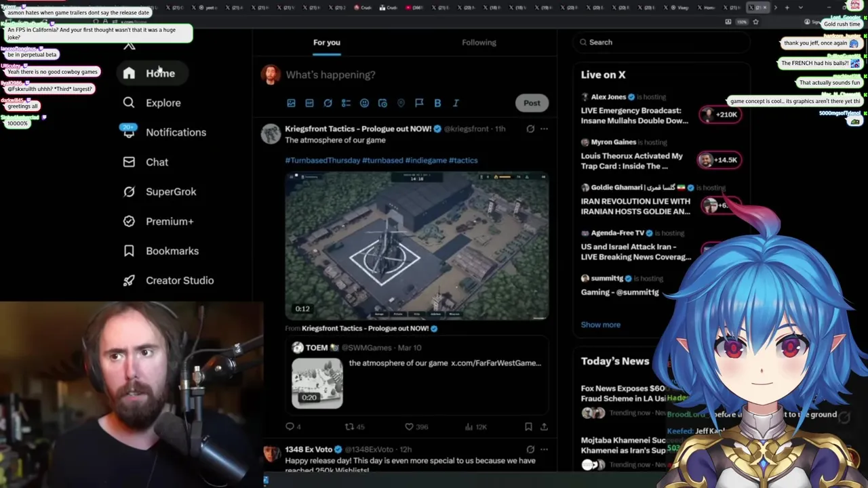Click the Search box
Image resolution: width=868 pixels, height=488 pixels.
661,42
